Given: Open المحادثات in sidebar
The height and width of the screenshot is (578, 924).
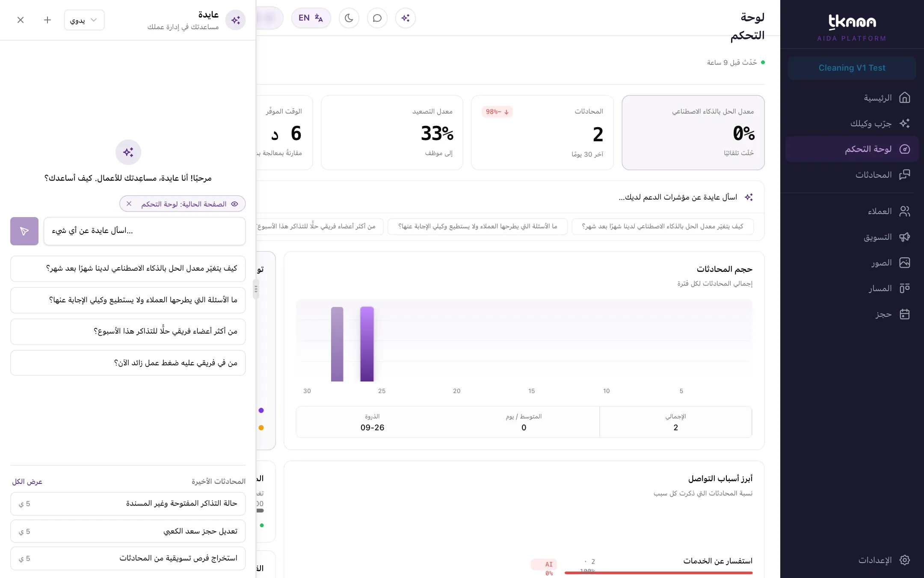Looking at the screenshot, I should coord(852,175).
